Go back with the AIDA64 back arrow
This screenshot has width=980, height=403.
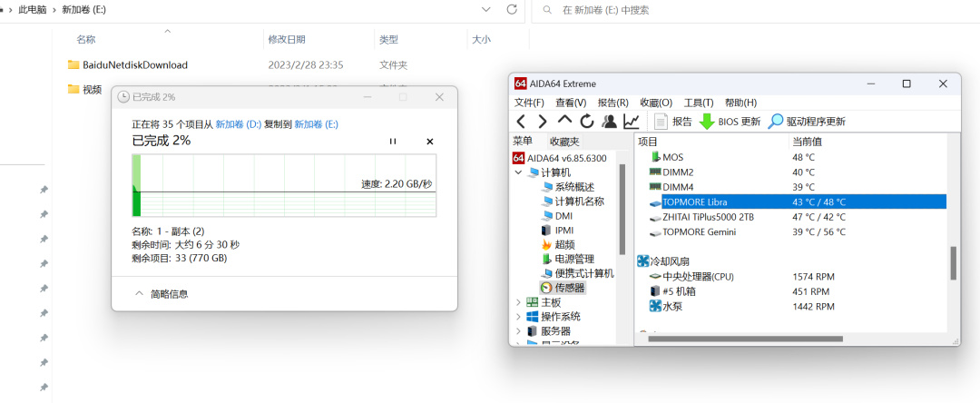pyautogui.click(x=521, y=122)
